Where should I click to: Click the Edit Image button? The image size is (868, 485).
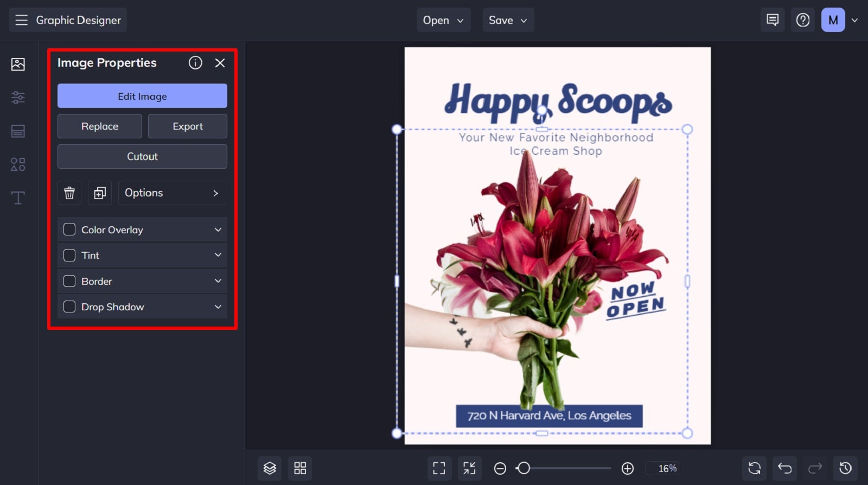[142, 96]
